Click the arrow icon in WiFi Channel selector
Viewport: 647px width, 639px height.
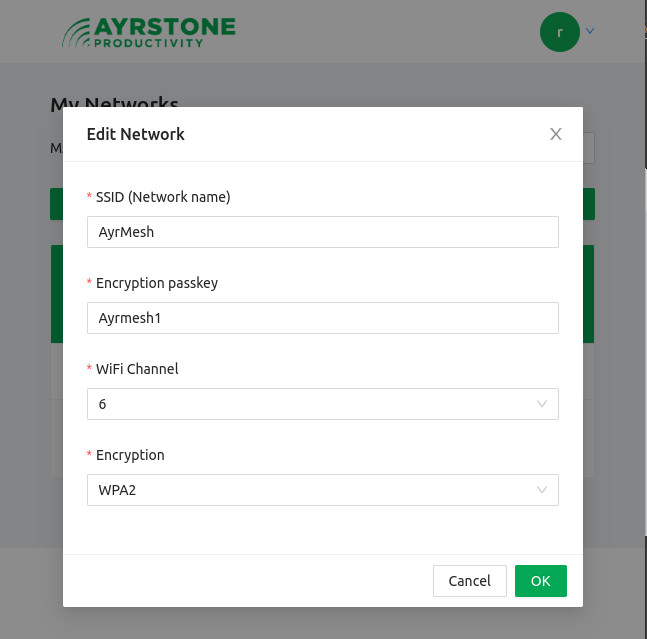tap(541, 404)
